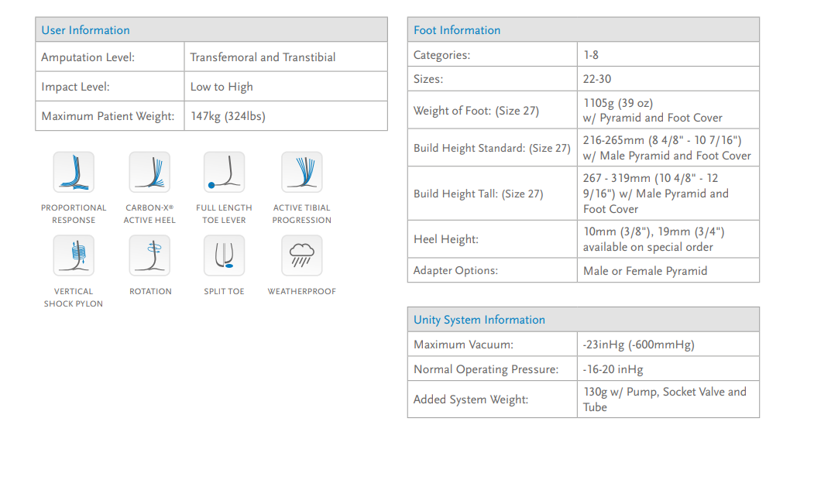Click the '-16-20 inHg' pressure value
The height and width of the screenshot is (504, 814).
(613, 369)
